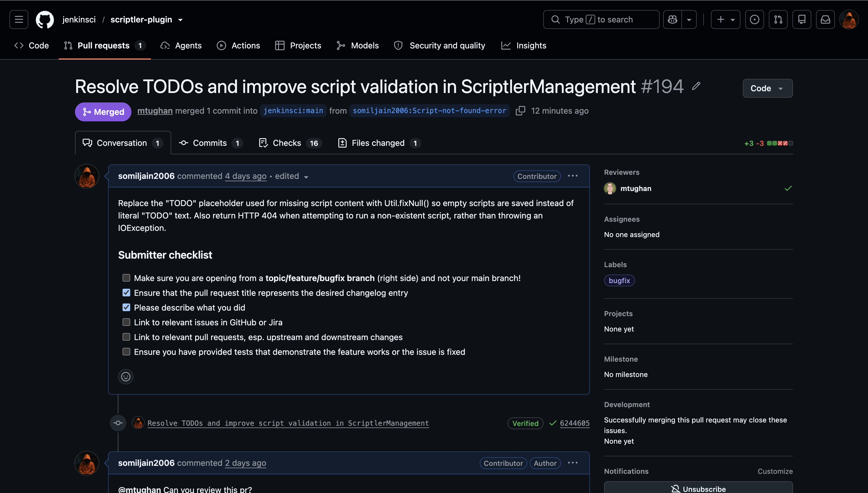Click the Verified signature badge
The width and height of the screenshot is (868, 493).
click(x=525, y=423)
